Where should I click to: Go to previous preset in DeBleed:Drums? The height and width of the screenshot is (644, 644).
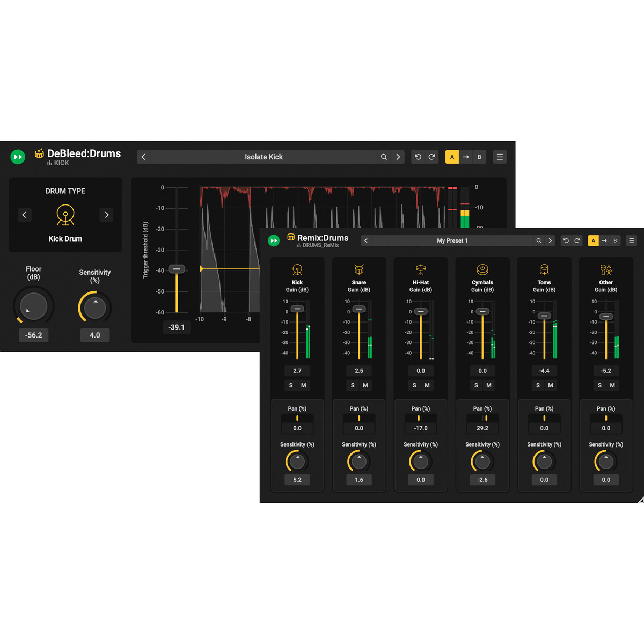click(143, 157)
